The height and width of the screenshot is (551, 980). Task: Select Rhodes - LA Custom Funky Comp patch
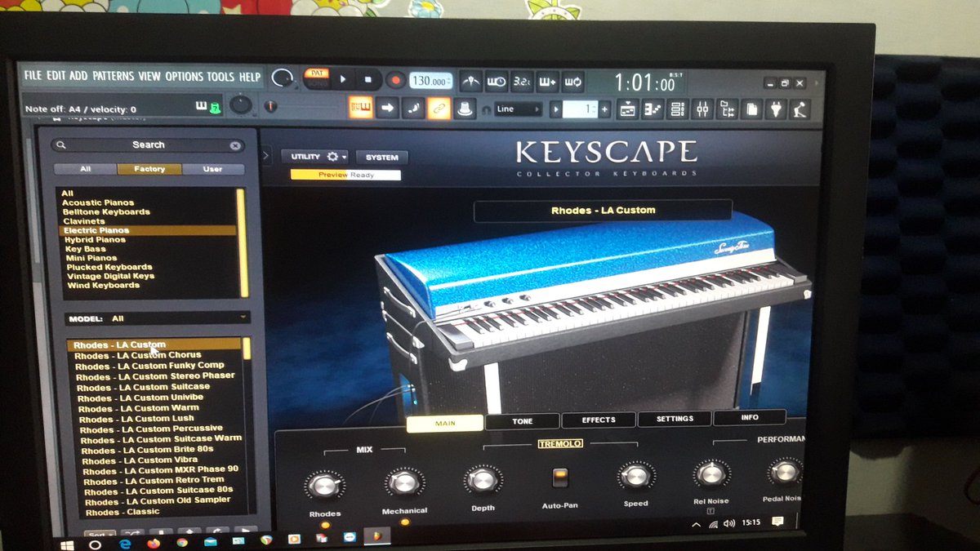coord(149,366)
